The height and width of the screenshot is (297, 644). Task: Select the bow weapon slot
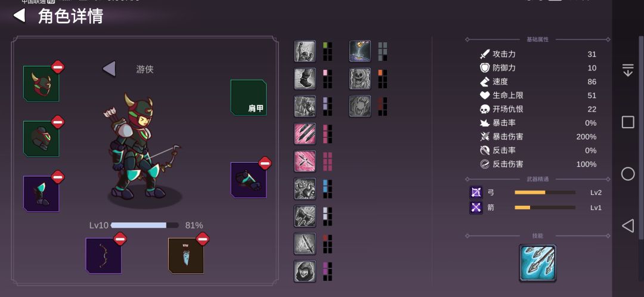pyautogui.click(x=104, y=255)
